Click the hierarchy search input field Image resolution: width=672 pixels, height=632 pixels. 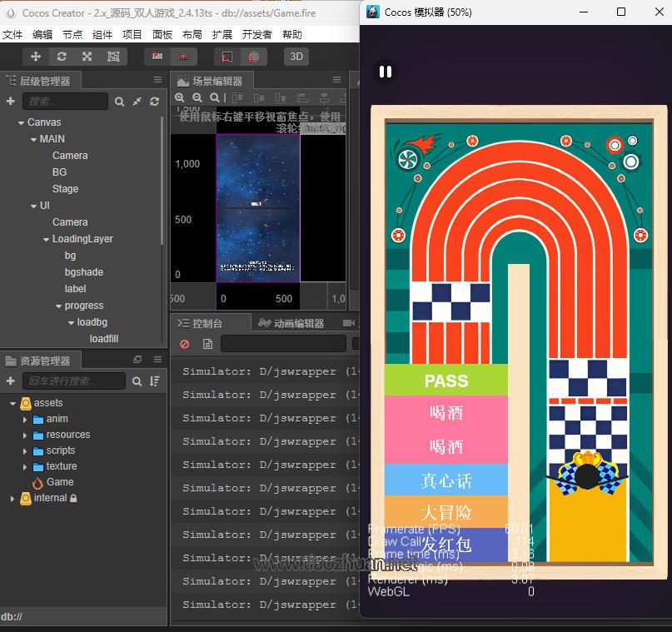click(x=65, y=102)
